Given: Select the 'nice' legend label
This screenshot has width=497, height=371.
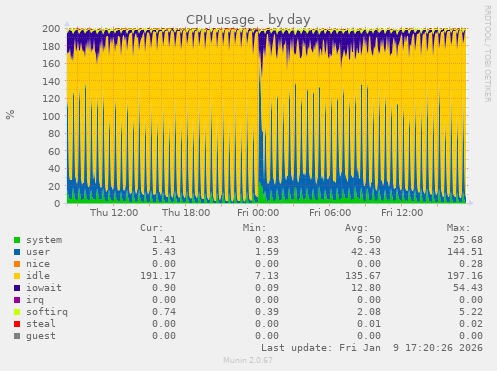Looking at the screenshot, I should pyautogui.click(x=38, y=264).
